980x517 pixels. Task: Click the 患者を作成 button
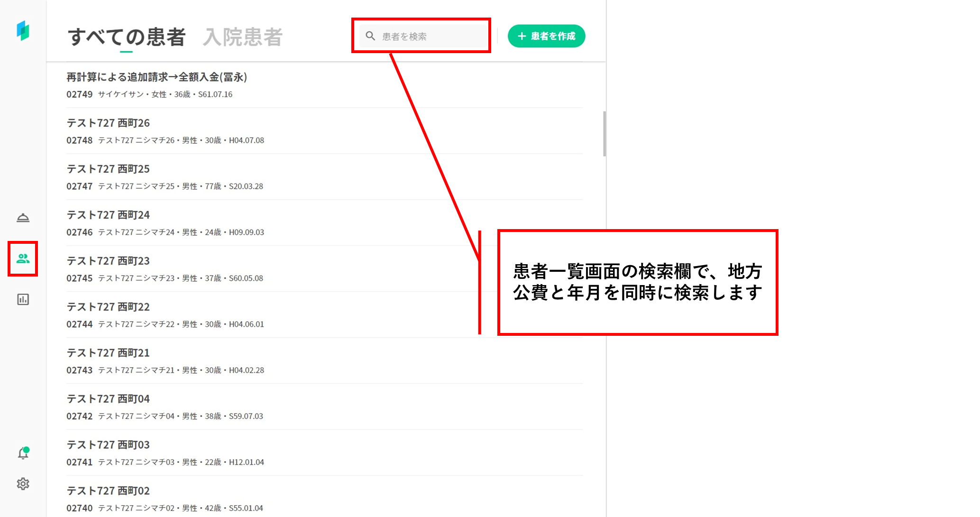click(x=546, y=36)
